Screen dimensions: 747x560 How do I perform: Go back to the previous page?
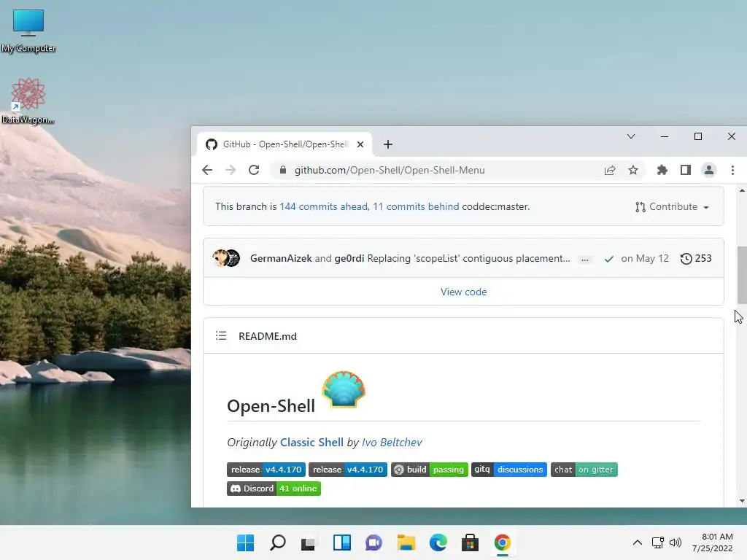(206, 170)
